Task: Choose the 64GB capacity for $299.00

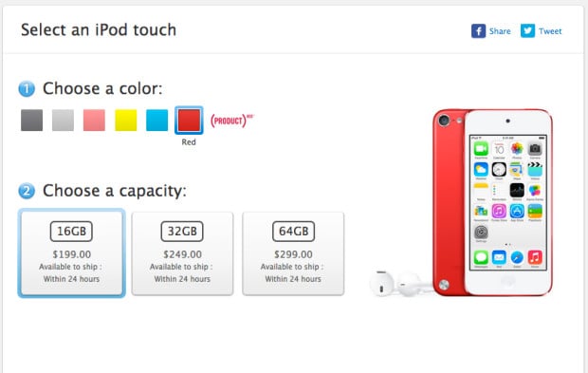Action: 293,253
